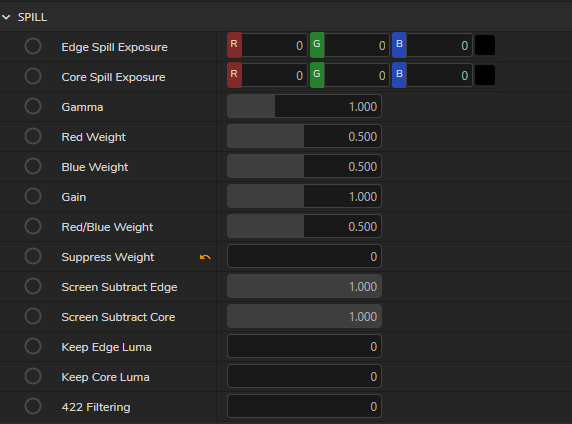This screenshot has height=424, width=572.
Task: Toggle the keyframe circle for Gamma
Action: (33, 106)
